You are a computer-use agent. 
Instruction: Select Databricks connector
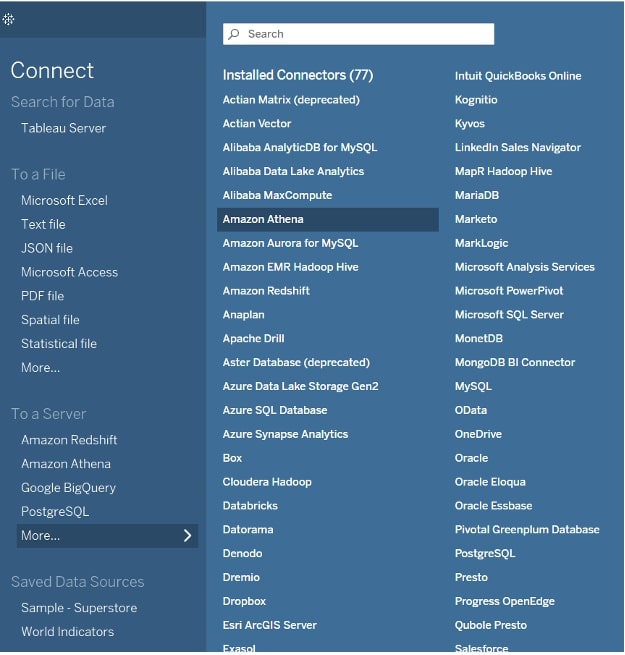click(250, 506)
